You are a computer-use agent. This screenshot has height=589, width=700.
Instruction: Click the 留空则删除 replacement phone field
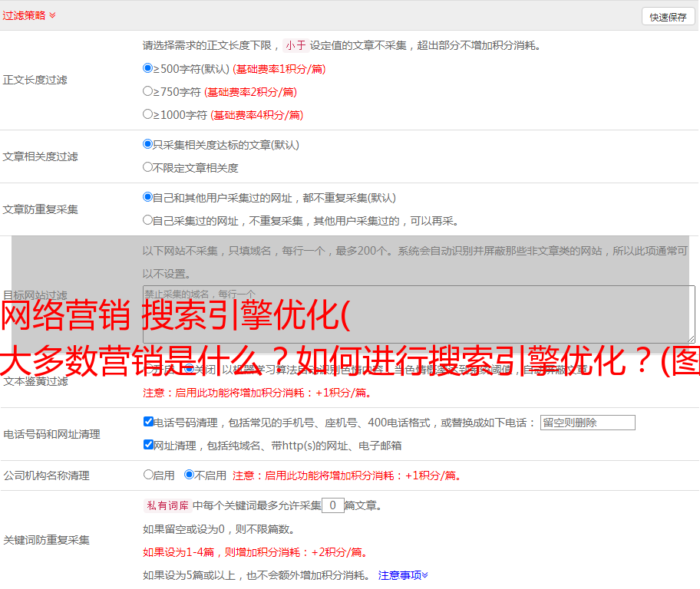(587, 423)
